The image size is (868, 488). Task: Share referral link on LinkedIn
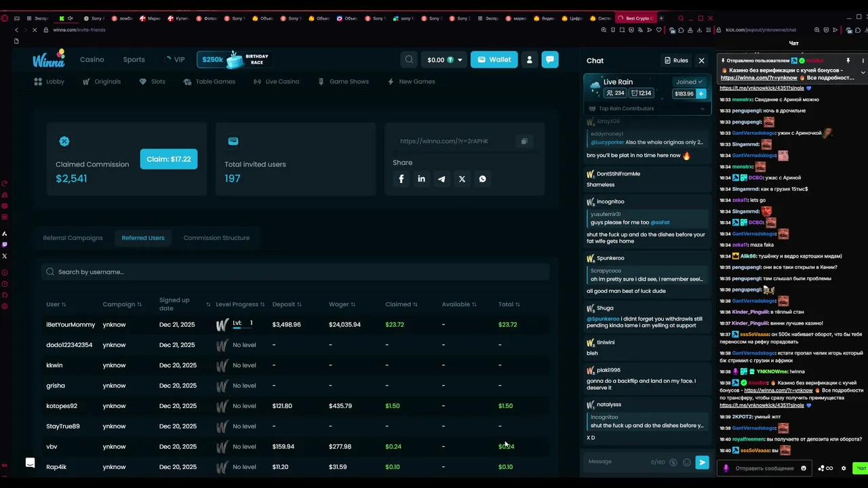click(422, 179)
